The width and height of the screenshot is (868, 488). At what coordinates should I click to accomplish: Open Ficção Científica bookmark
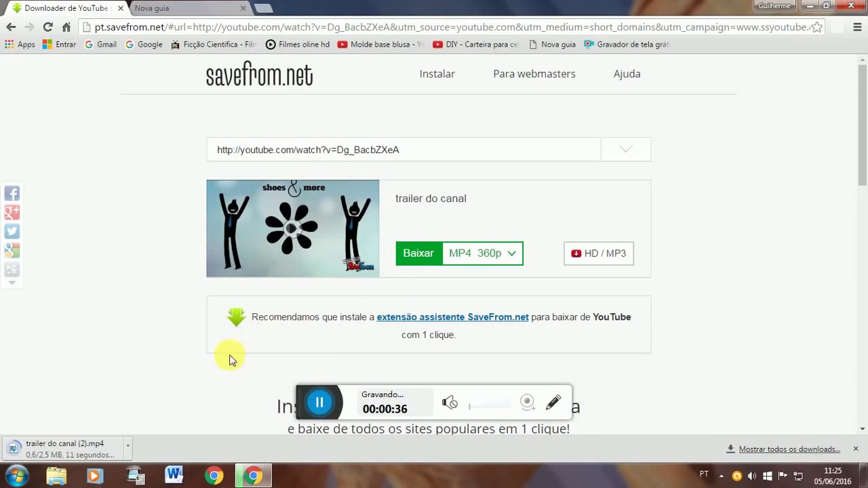[214, 45]
